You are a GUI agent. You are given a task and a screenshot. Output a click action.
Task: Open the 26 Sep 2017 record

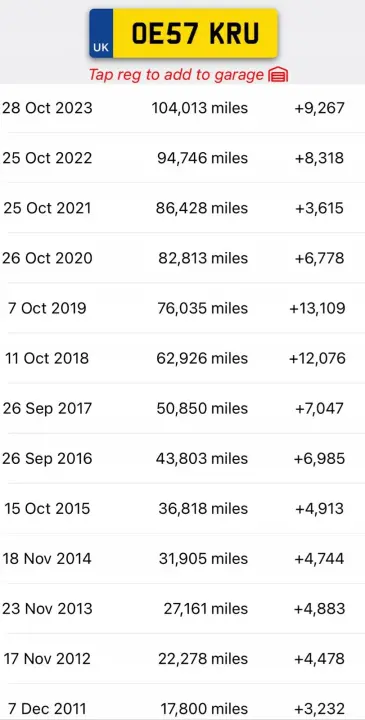[183, 408]
